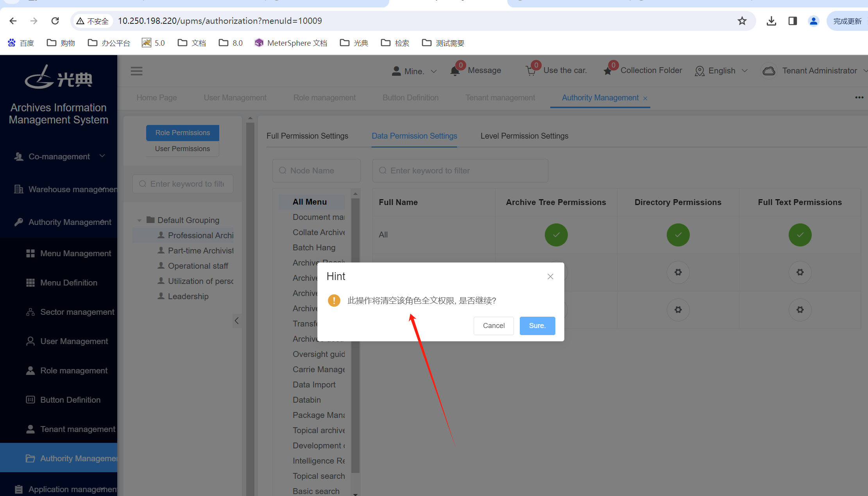Click the browser reload button
Image resolution: width=868 pixels, height=496 pixels.
point(55,21)
